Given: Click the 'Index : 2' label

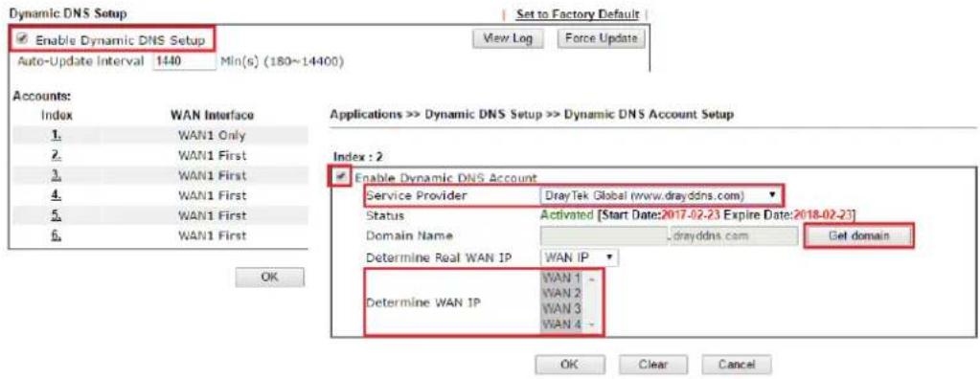Looking at the screenshot, I should [358, 156].
